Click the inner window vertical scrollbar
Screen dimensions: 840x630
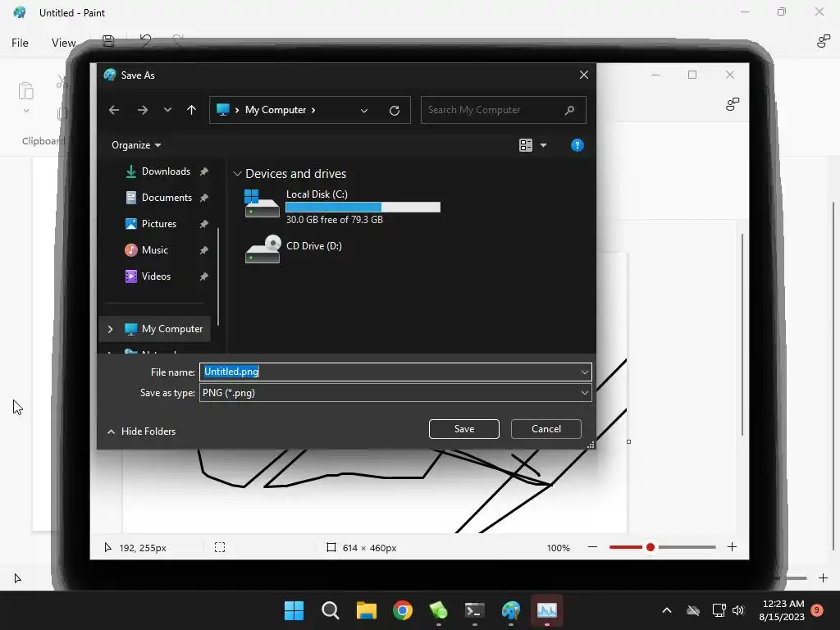click(742, 335)
